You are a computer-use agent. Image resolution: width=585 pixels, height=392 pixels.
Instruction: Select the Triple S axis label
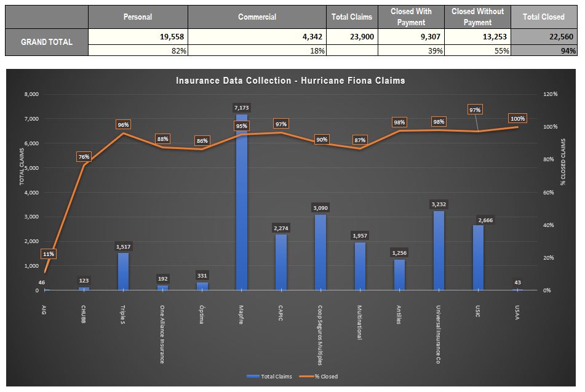[123, 313]
